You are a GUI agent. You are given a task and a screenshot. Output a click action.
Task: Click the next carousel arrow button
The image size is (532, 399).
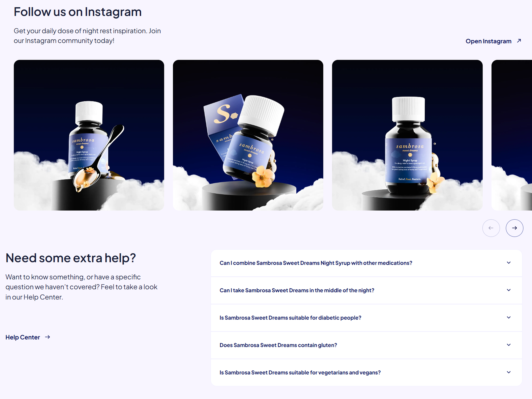coord(514,228)
